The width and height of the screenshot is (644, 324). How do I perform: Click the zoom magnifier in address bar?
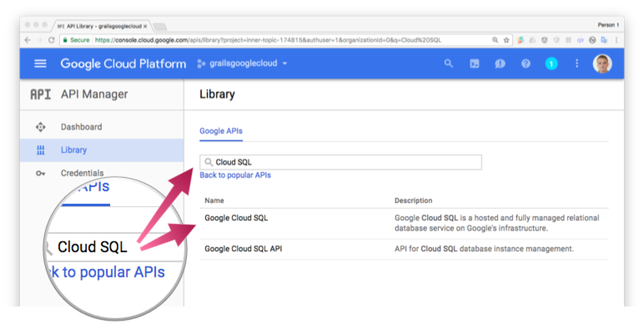(x=495, y=40)
